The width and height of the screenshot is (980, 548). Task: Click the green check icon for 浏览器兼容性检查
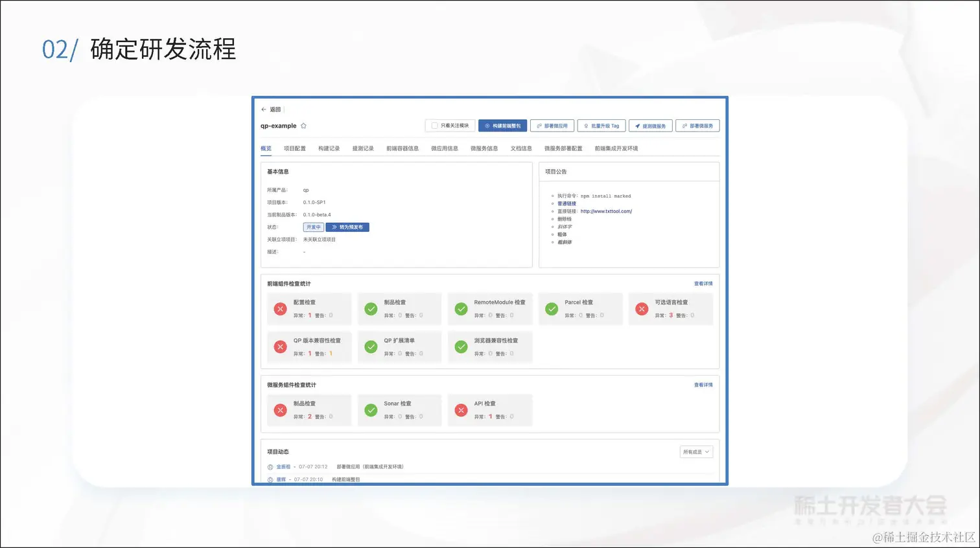click(x=461, y=347)
